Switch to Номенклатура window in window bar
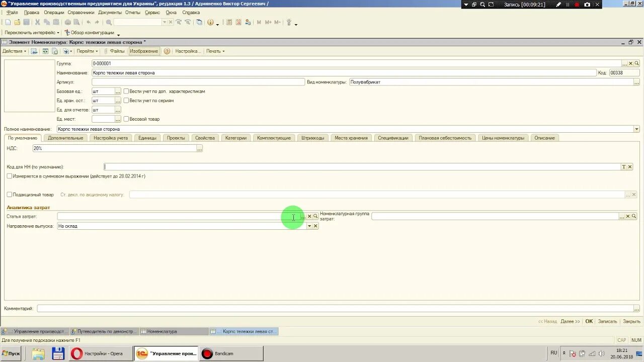 tap(174, 331)
